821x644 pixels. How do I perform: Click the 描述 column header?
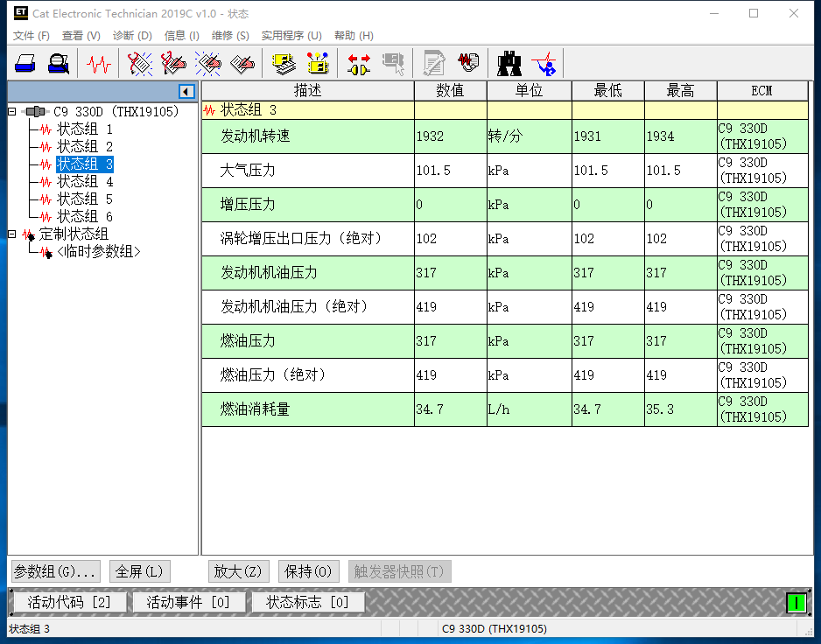(308, 91)
